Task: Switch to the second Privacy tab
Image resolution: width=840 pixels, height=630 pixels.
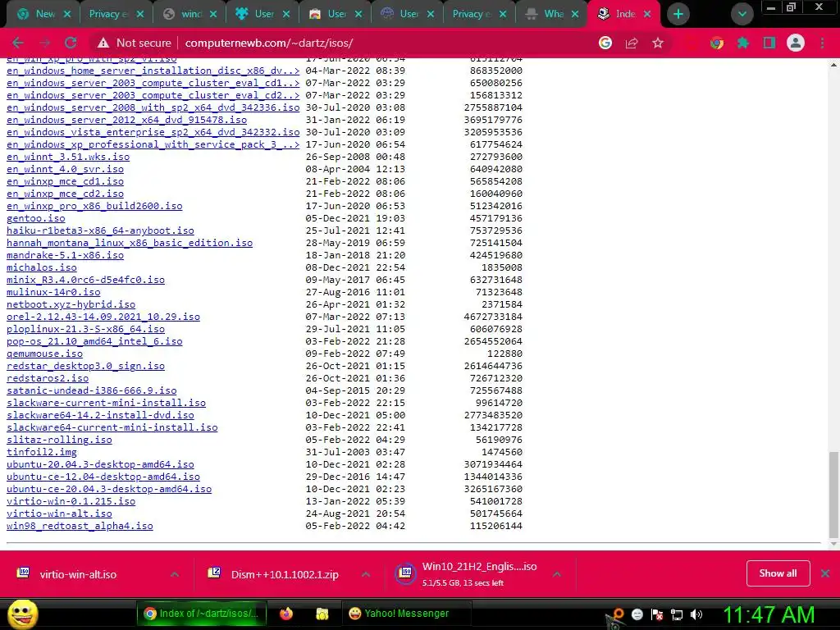Action: (x=472, y=14)
